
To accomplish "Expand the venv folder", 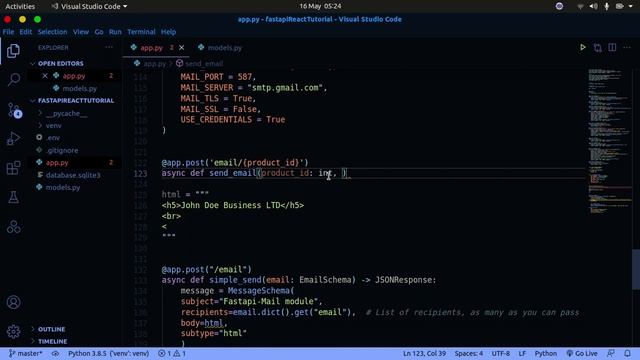I will (x=53, y=126).
